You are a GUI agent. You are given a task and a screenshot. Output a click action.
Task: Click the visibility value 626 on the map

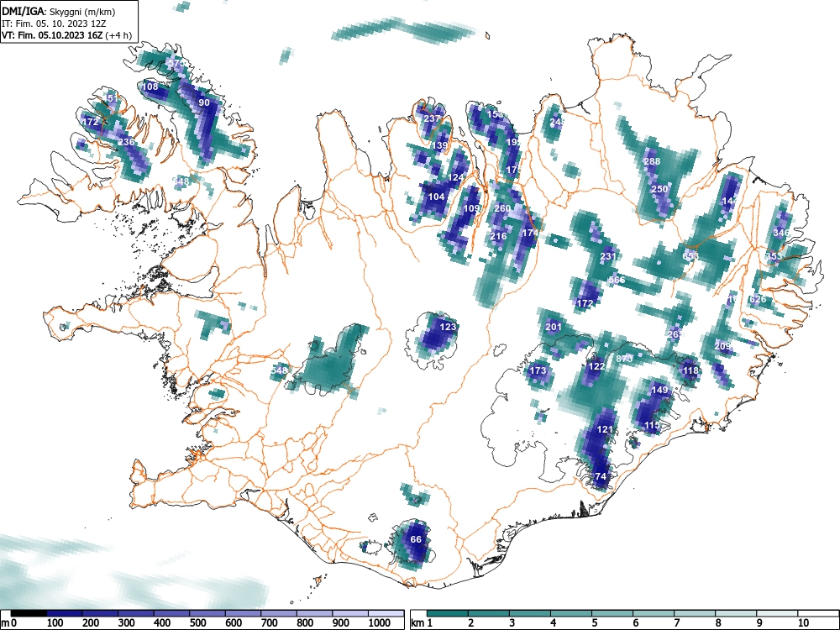point(758,299)
